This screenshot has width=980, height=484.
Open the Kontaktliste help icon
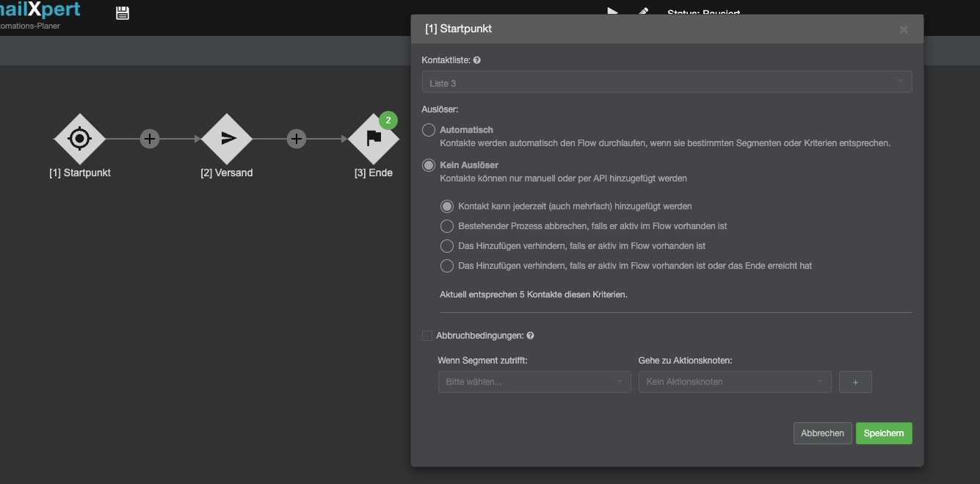(477, 60)
